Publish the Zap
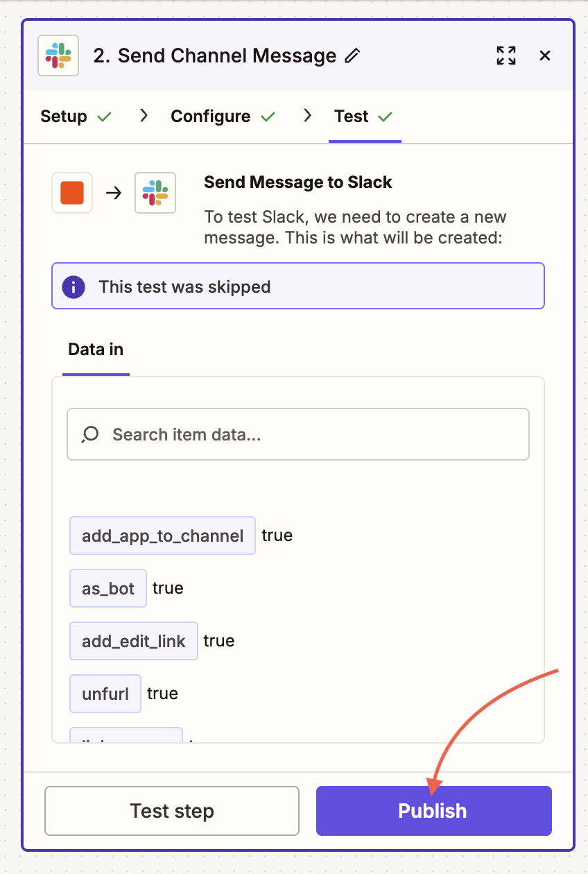This screenshot has width=588, height=874. pos(433,811)
